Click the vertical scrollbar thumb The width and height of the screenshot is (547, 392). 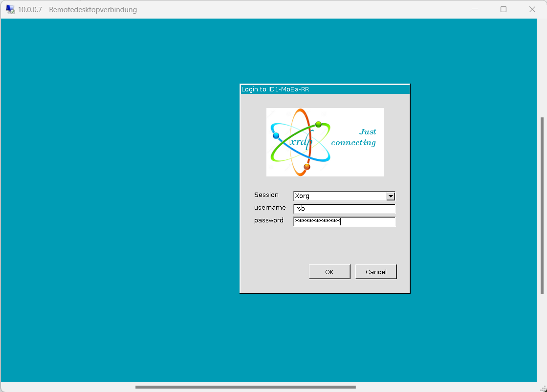click(x=542, y=205)
